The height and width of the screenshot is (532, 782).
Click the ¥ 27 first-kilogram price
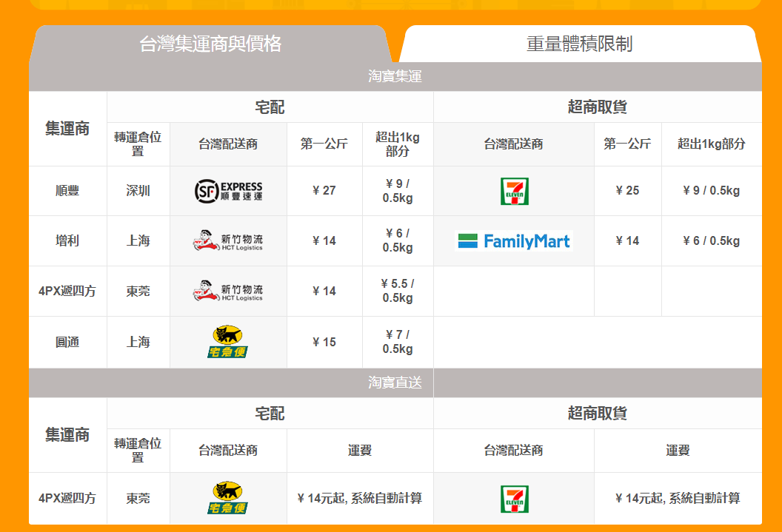(324, 191)
